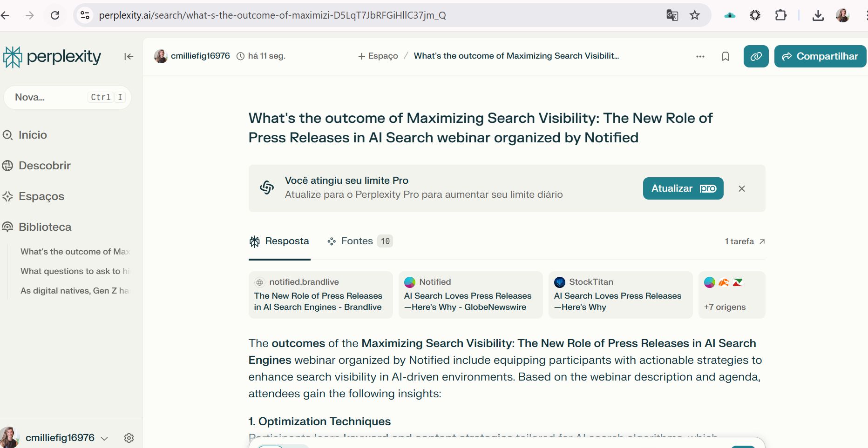Click the Atualizar Pro button
Image resolution: width=868 pixels, height=448 pixels.
point(683,188)
